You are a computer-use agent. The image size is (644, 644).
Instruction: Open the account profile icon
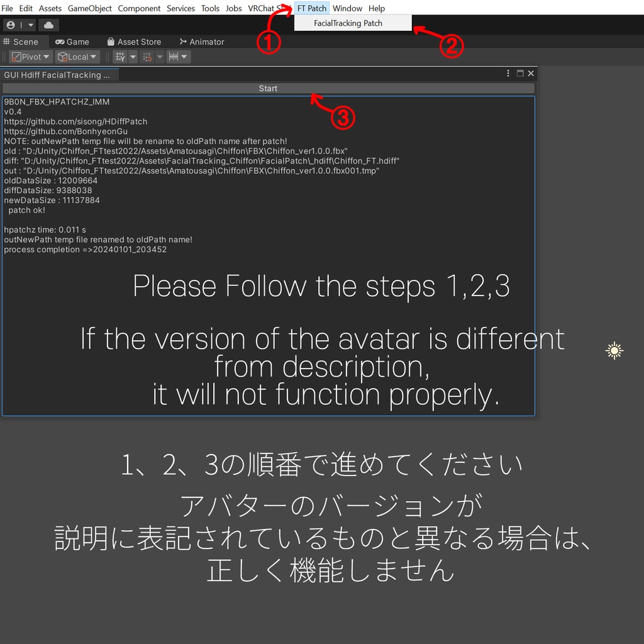pyautogui.click(x=11, y=25)
